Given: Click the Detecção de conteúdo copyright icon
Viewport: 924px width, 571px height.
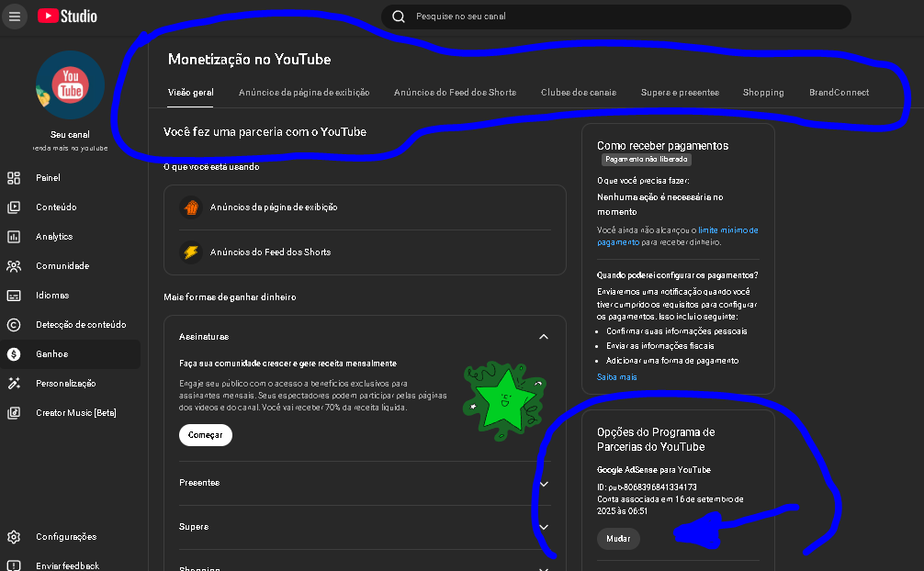Looking at the screenshot, I should point(14,325).
